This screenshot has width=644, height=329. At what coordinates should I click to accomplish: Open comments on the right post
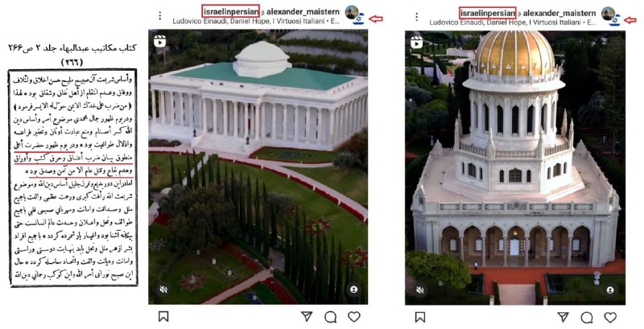tap(587, 318)
